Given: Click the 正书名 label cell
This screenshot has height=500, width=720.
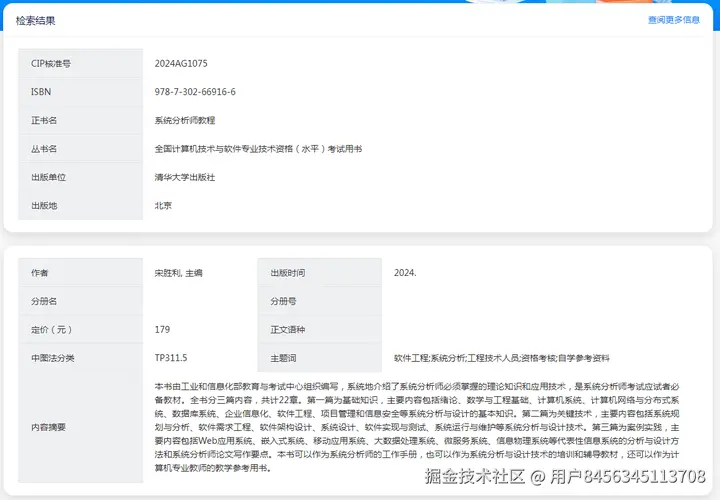Looking at the screenshot, I should pyautogui.click(x=80, y=120).
